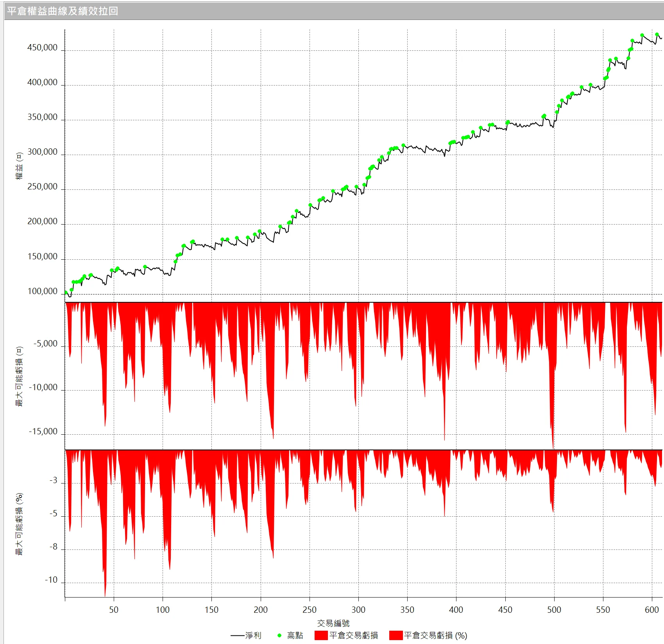The width and height of the screenshot is (664, 644).
Task: Click the -10 percent axis label
Action: [x=51, y=580]
